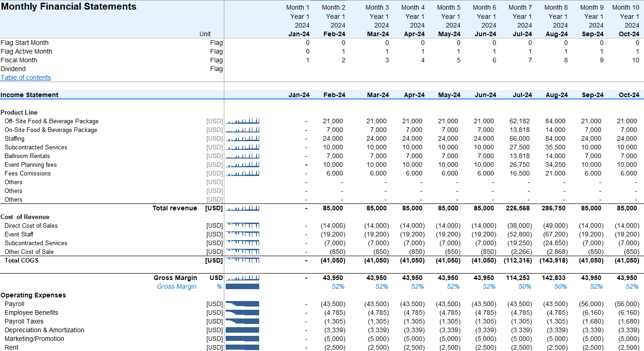Select the Total COGS sparkline cell
The width and height of the screenshot is (644, 351).
tap(243, 260)
